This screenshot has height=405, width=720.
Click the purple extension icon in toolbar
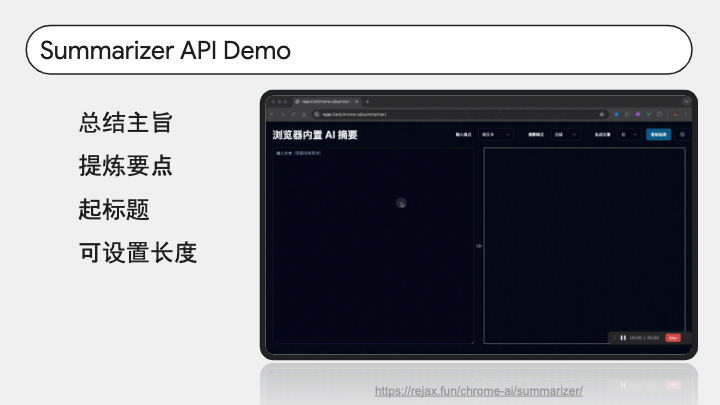638,114
